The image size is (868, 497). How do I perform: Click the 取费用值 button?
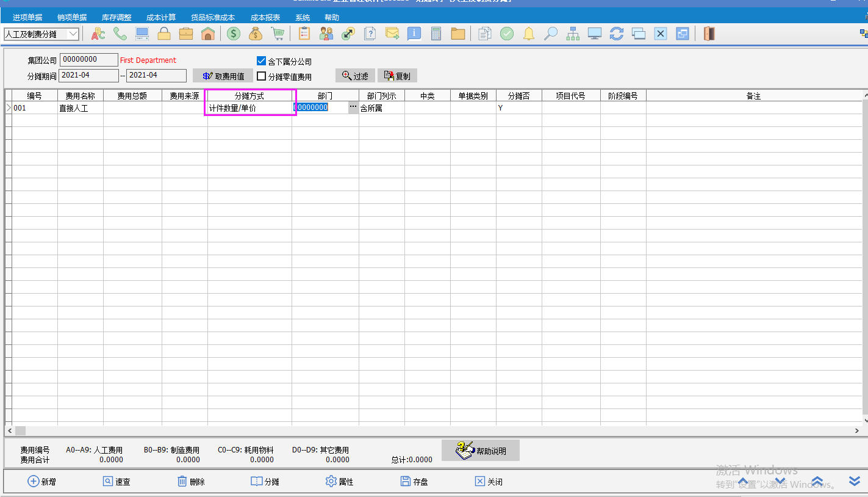click(223, 76)
